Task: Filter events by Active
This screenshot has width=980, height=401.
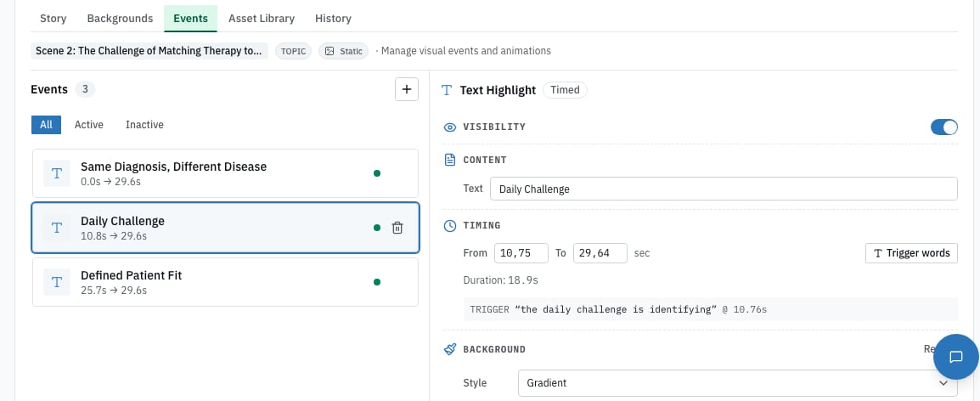Action: point(89,125)
